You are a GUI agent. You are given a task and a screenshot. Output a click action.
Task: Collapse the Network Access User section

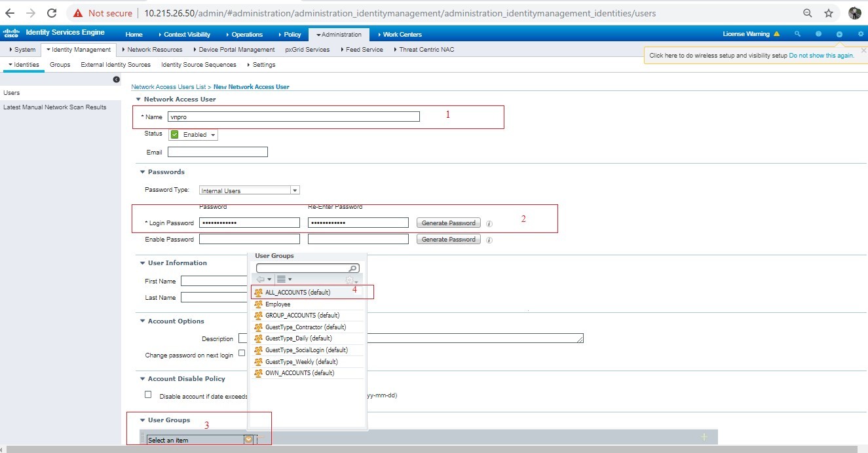click(x=138, y=100)
